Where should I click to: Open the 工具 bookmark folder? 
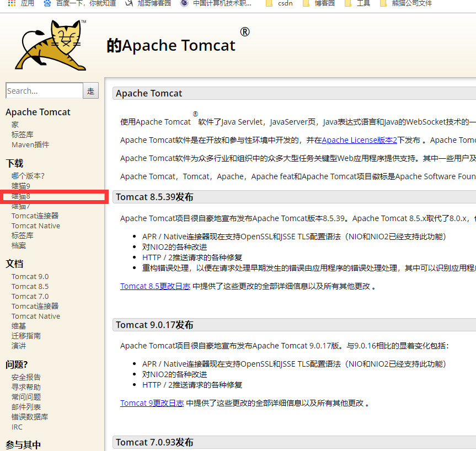(x=357, y=3)
